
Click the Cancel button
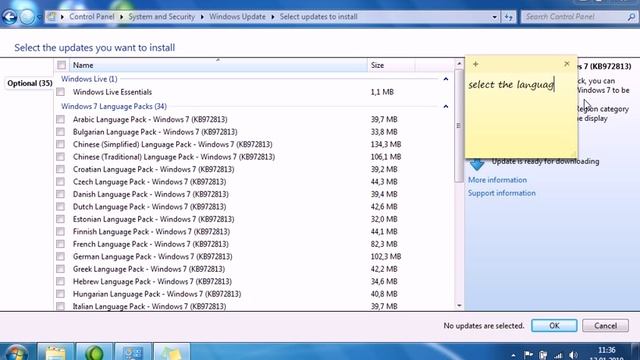(x=605, y=325)
